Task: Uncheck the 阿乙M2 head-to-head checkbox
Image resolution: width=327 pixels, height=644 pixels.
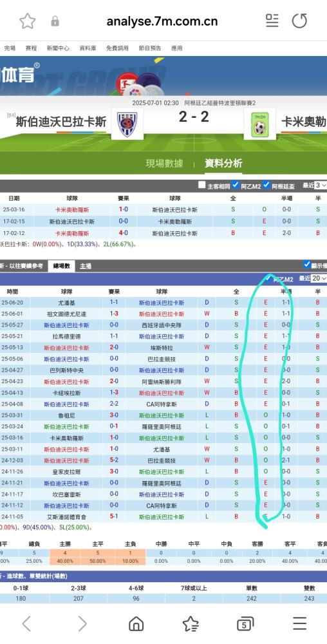Action: click(x=235, y=185)
